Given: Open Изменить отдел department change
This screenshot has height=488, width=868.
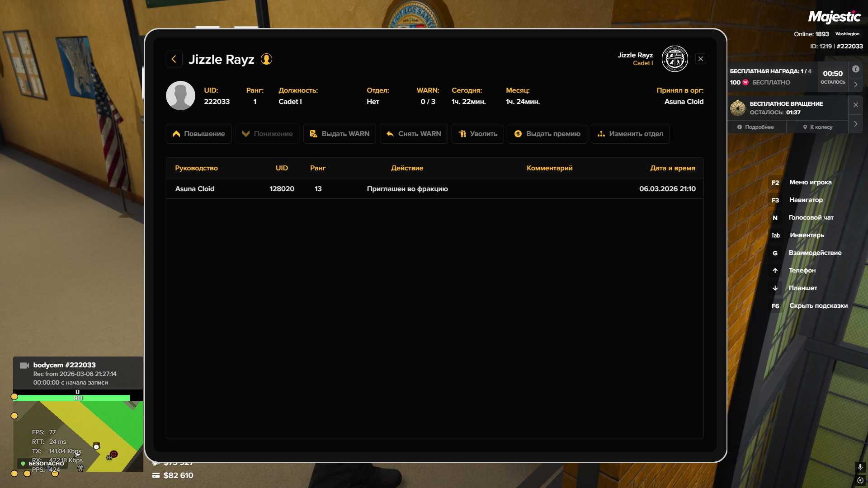Looking at the screenshot, I should pyautogui.click(x=630, y=134).
